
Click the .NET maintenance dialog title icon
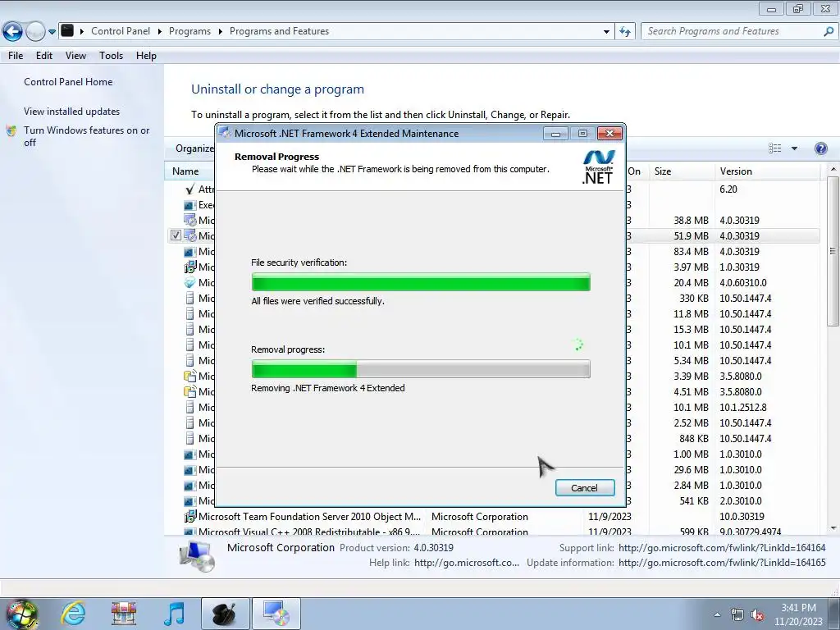point(225,133)
